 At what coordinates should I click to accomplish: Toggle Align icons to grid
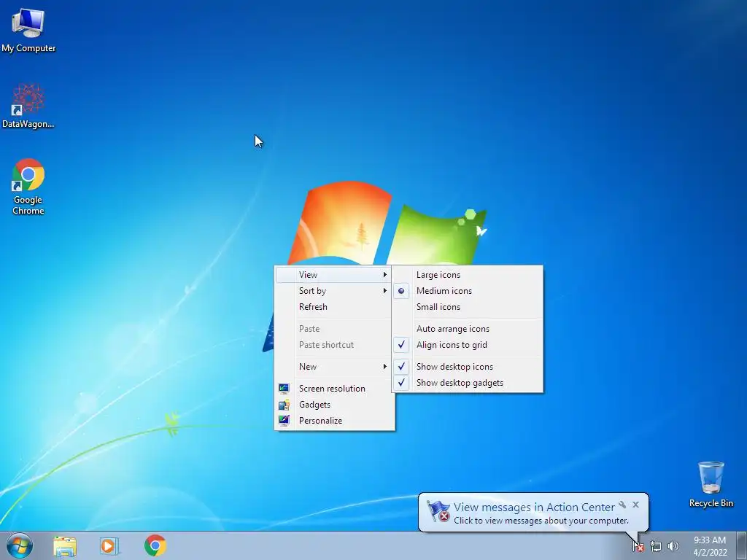[x=468, y=345]
